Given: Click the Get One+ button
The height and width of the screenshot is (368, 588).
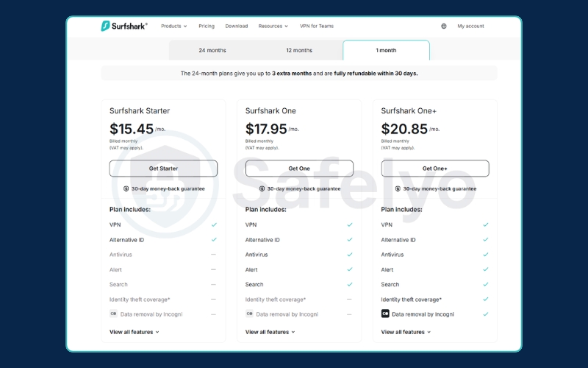Looking at the screenshot, I should [x=435, y=169].
